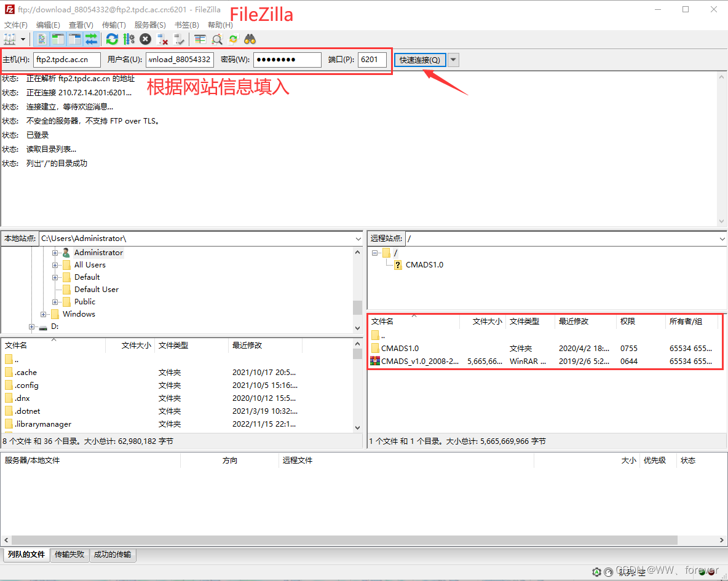Click the port 端口 field
728x581 pixels.
[372, 60]
